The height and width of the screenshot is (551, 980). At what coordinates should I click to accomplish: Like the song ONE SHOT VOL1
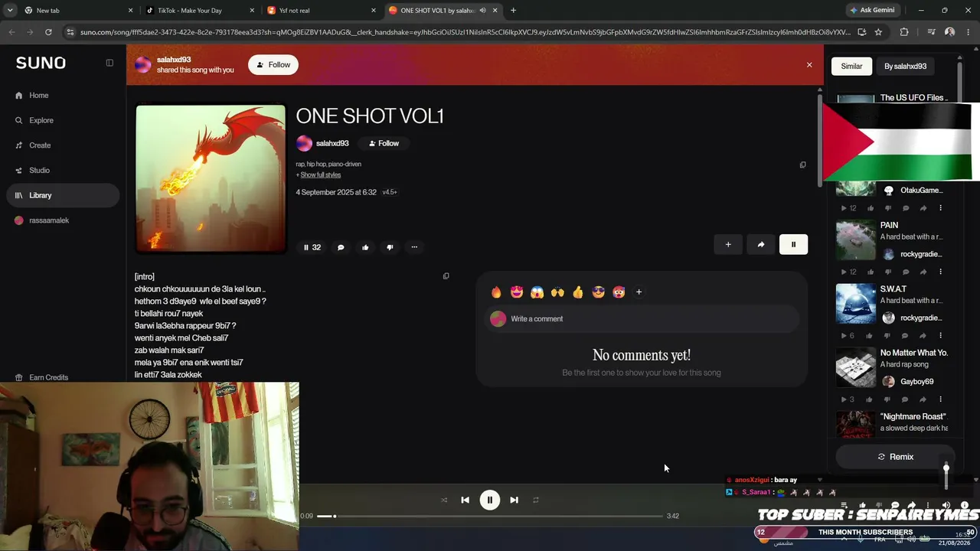365,247
